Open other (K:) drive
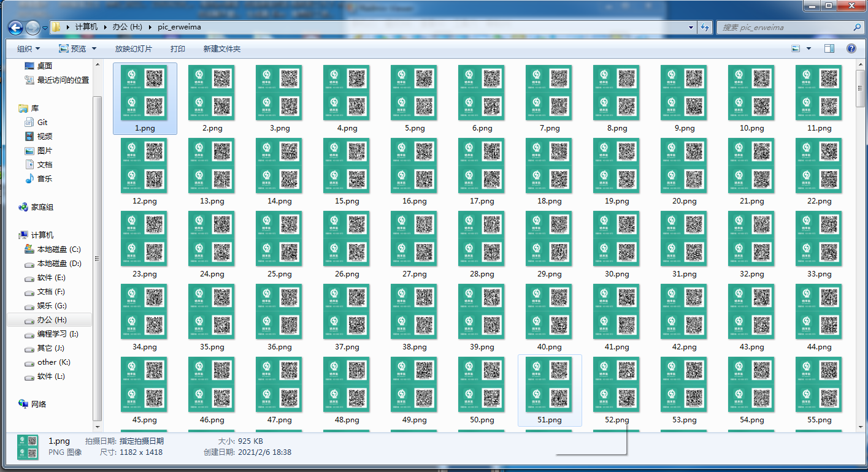Image resolution: width=868 pixels, height=472 pixels. (x=47, y=362)
